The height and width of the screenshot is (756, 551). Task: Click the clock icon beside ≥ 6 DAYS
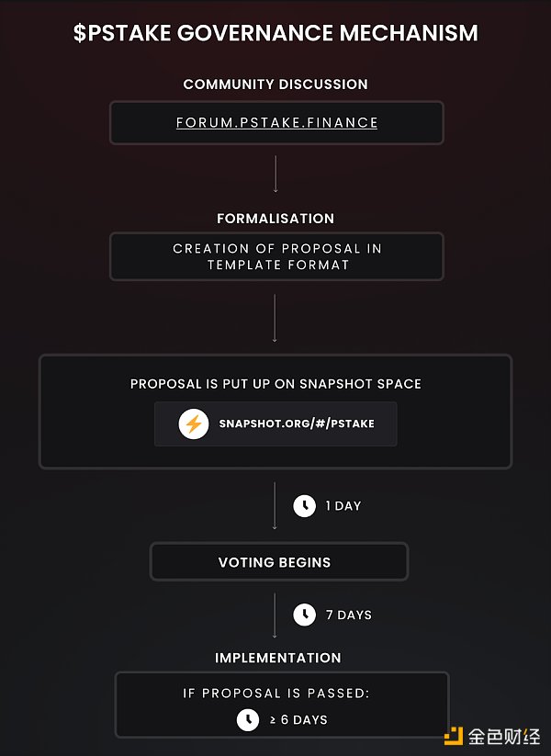pos(248,720)
